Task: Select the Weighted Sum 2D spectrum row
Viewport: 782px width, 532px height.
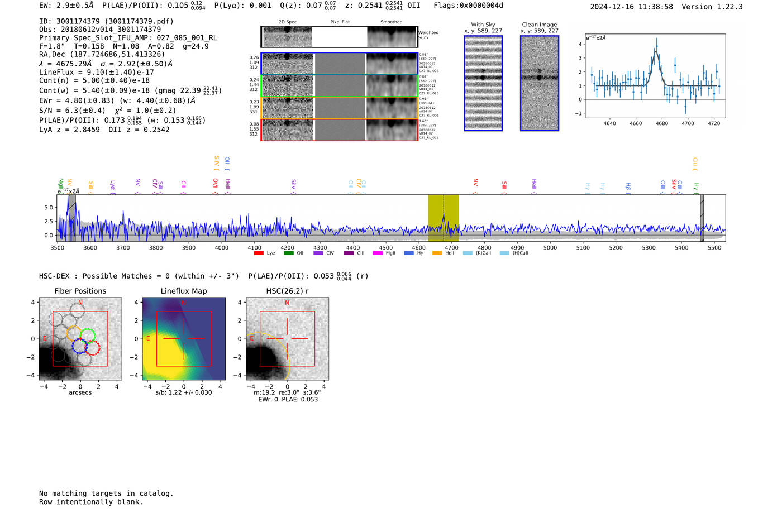Action: [339, 37]
